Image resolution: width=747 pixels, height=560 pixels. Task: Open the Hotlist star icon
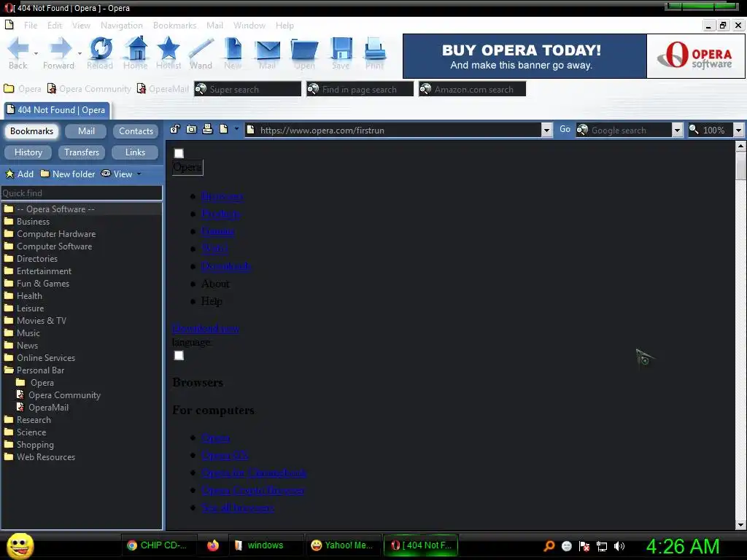169,52
